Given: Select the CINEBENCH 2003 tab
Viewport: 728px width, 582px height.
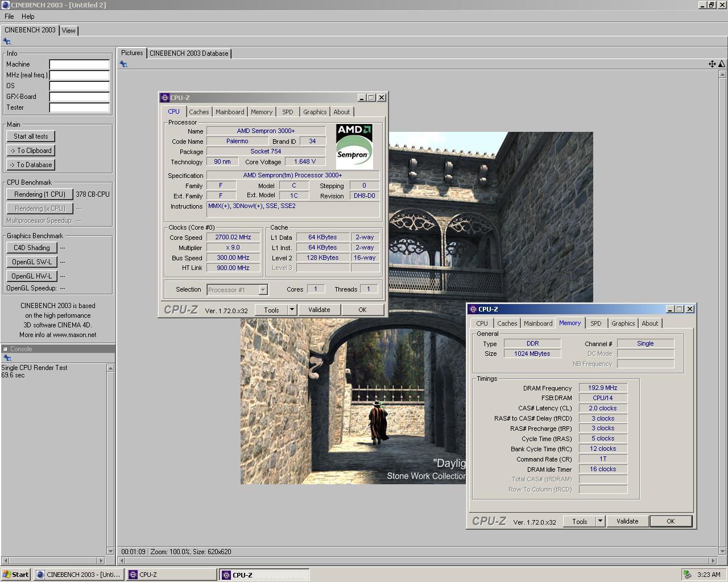Looking at the screenshot, I should pyautogui.click(x=30, y=30).
